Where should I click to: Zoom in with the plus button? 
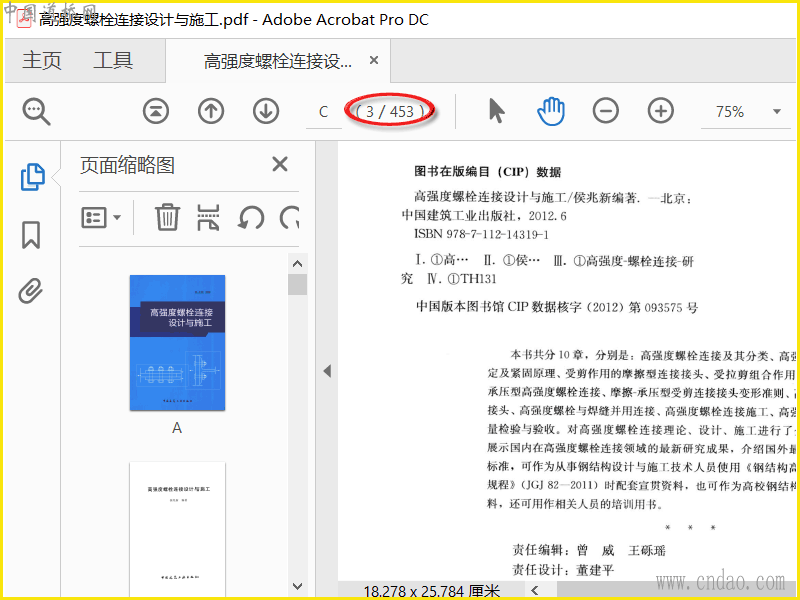pyautogui.click(x=661, y=111)
